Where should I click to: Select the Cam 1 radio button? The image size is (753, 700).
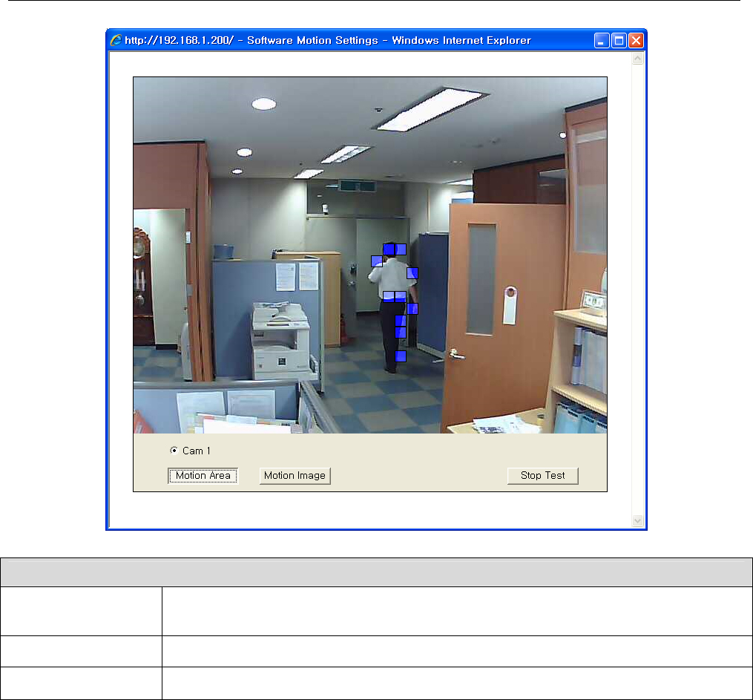(x=174, y=450)
